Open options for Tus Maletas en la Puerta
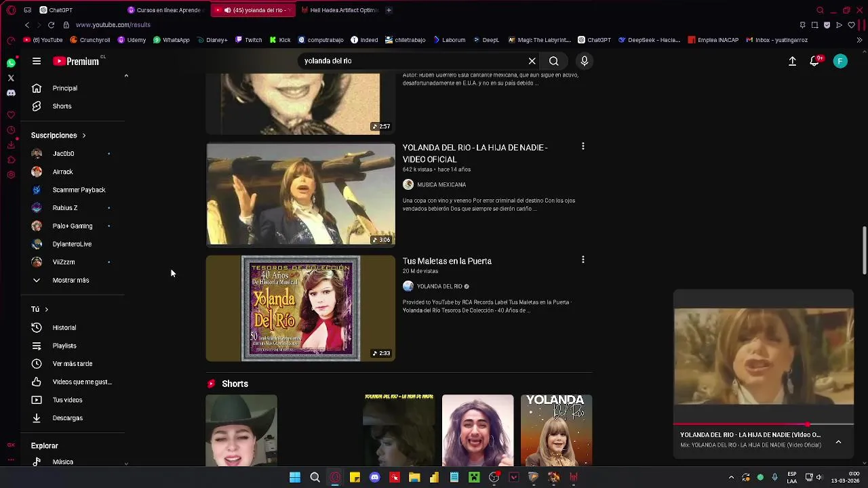 (x=583, y=260)
